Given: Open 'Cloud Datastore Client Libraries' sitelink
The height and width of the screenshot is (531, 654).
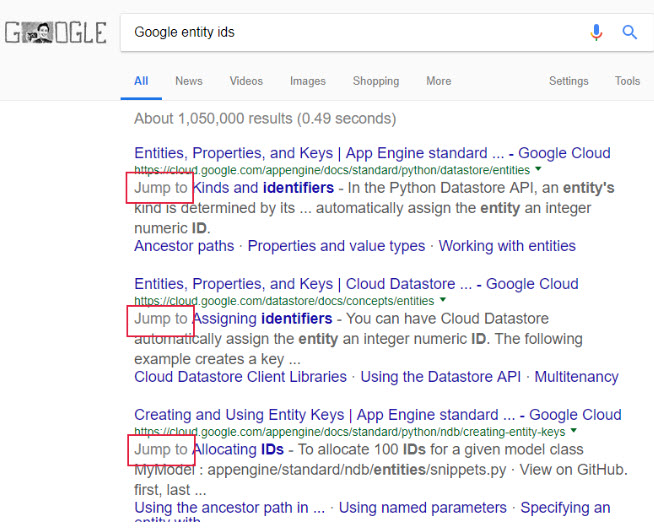Looking at the screenshot, I should coord(240,377).
